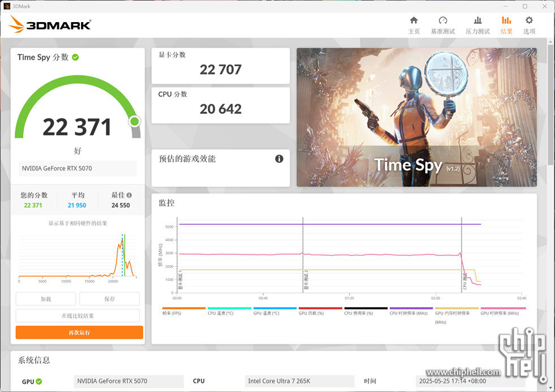Viewport: 555px width, 392px height.
Task: Click the orange 再次运行 run again button
Action: [79, 333]
